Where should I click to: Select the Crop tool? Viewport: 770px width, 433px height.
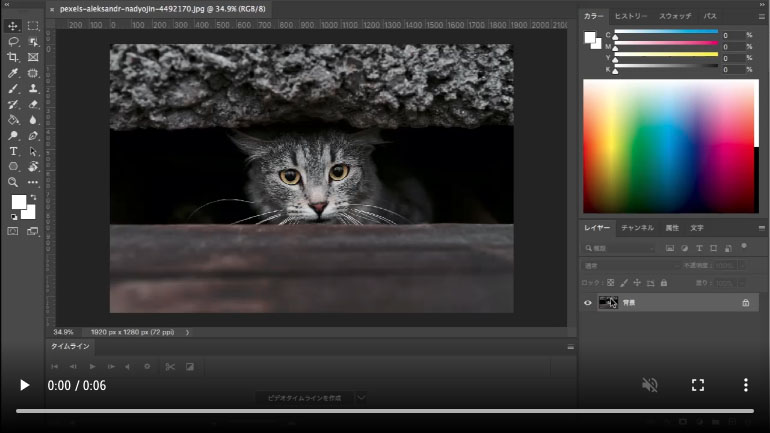click(13, 58)
